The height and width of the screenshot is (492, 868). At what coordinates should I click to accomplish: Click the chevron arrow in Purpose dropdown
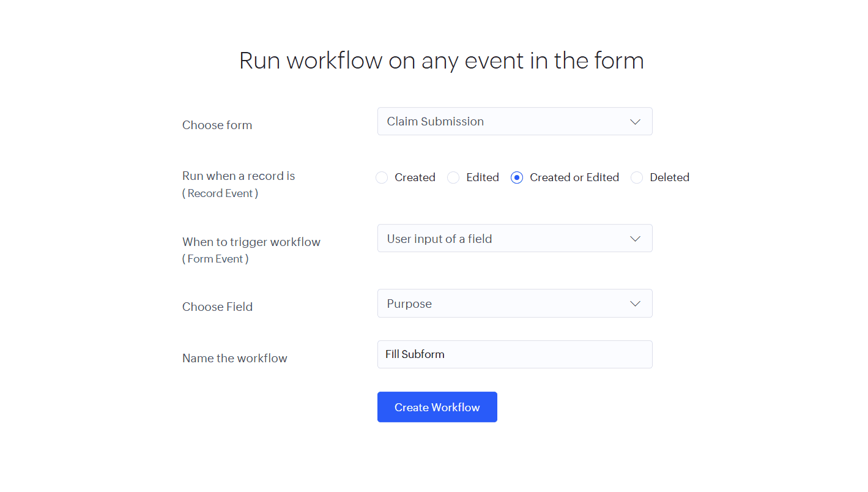pyautogui.click(x=635, y=304)
